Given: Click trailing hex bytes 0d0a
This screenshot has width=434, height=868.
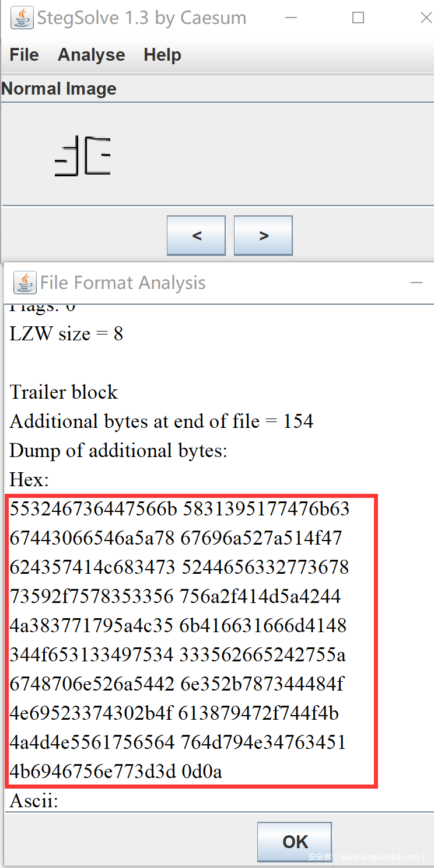Looking at the screenshot, I should click(202, 772).
